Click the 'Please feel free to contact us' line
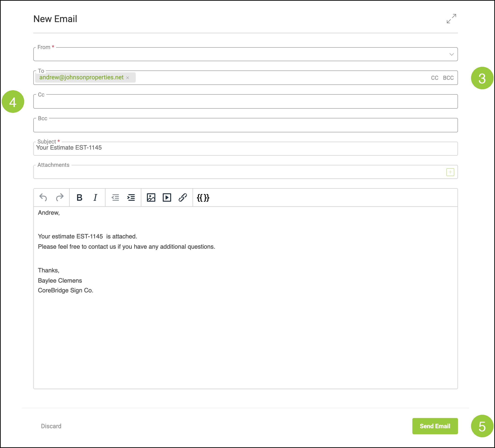 point(126,247)
